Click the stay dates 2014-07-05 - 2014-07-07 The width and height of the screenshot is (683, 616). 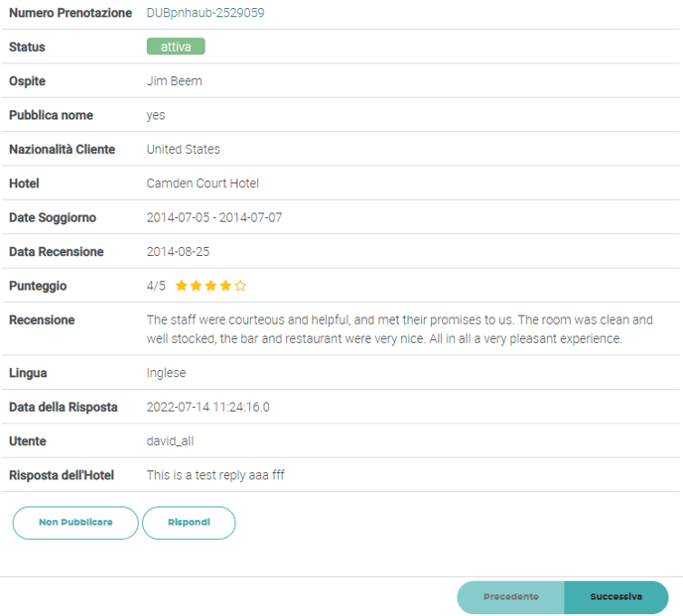[x=213, y=217]
